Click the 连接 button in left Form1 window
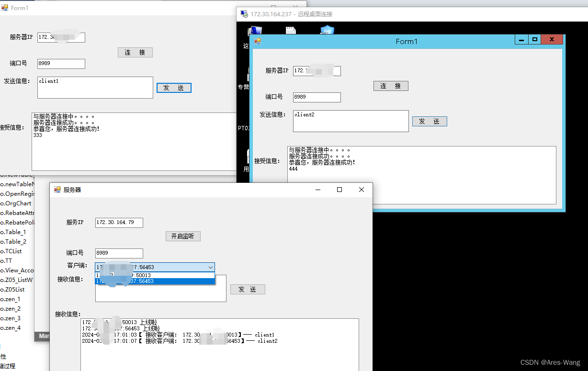Image resolution: width=588 pixels, height=371 pixels. click(x=135, y=53)
